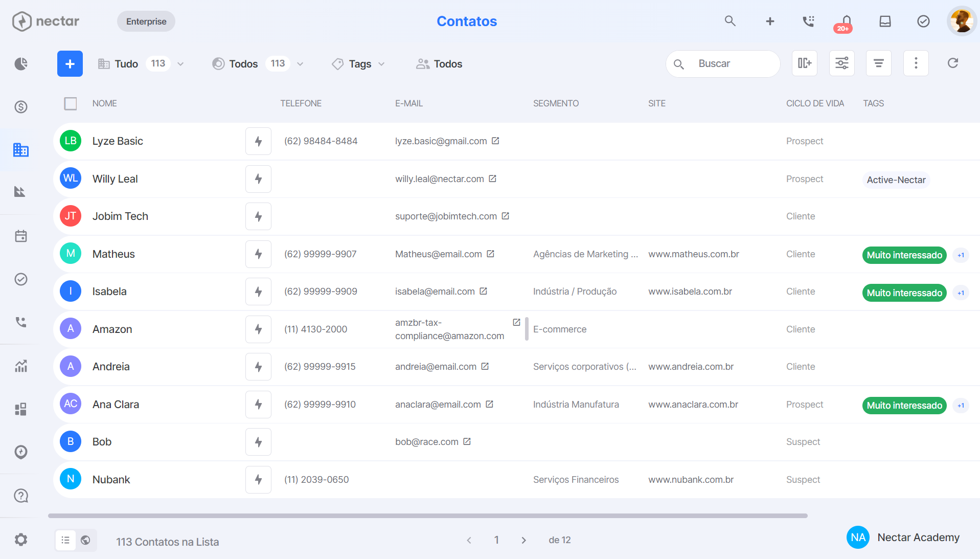980x559 pixels.
Task: Open the Tags filter dropdown
Action: coord(358,64)
